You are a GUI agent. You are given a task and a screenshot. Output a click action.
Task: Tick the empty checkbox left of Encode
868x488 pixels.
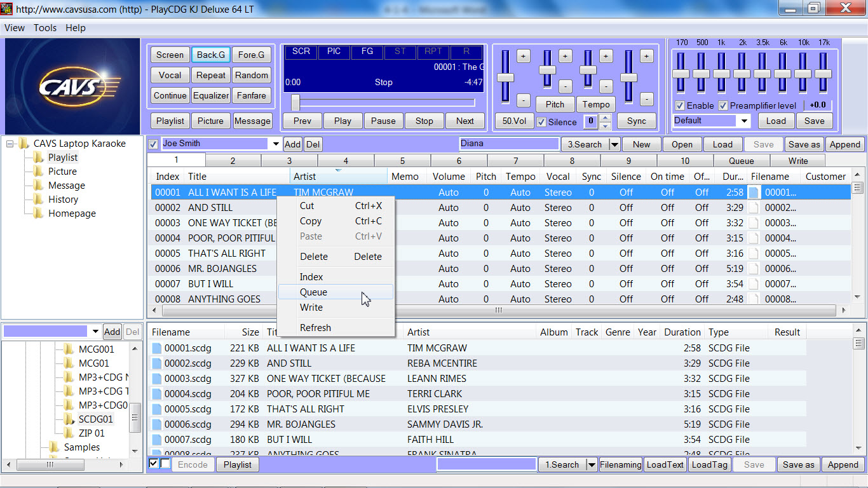pyautogui.click(x=165, y=464)
